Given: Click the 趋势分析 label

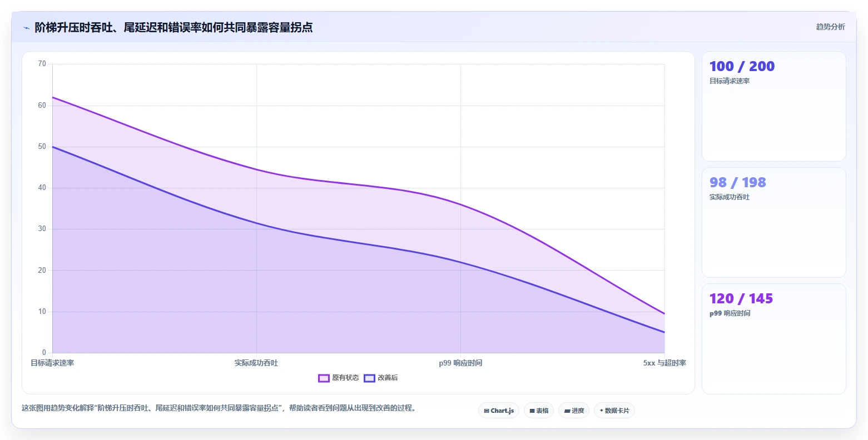Looking at the screenshot, I should pos(830,27).
